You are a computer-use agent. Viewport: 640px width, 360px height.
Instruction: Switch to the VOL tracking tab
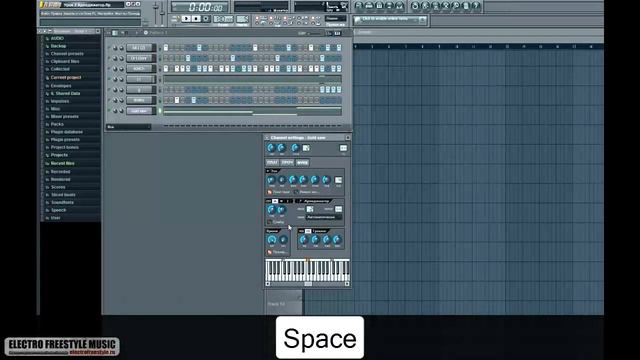click(302, 231)
